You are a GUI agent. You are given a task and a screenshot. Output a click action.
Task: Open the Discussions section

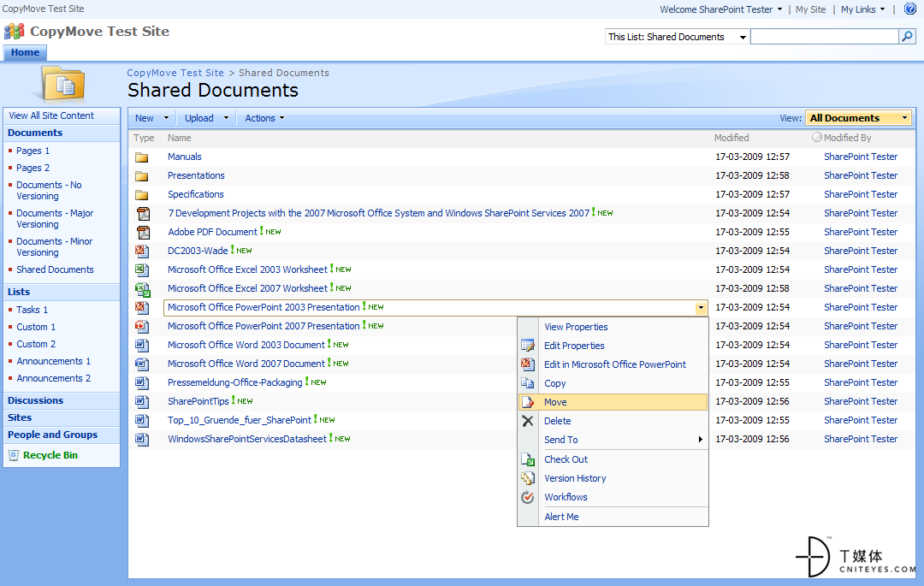(35, 400)
